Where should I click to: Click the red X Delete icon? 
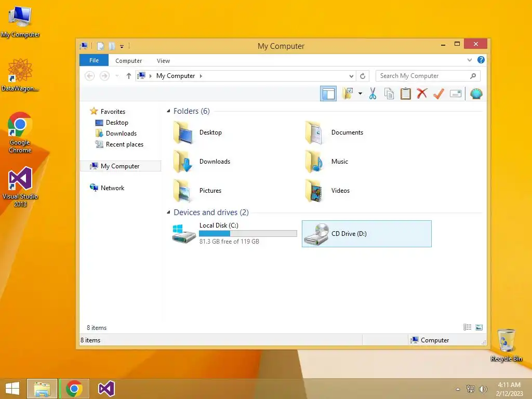click(422, 94)
